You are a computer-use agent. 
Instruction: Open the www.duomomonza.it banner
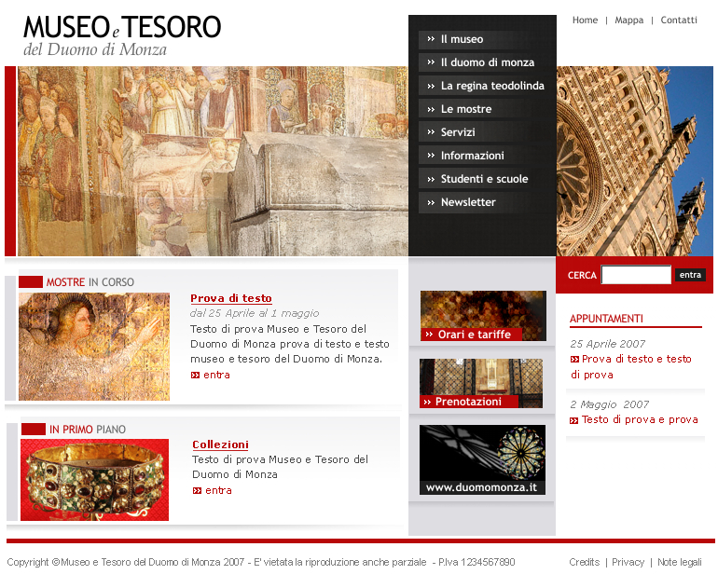(x=482, y=460)
